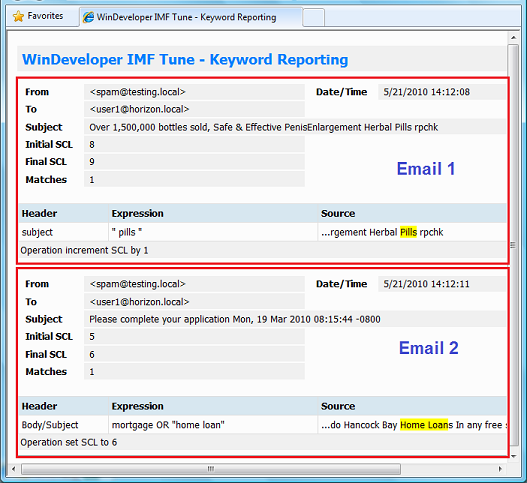This screenshot has width=527, height=483.
Task: Click the highlighted word Pills in Source
Action: [408, 232]
